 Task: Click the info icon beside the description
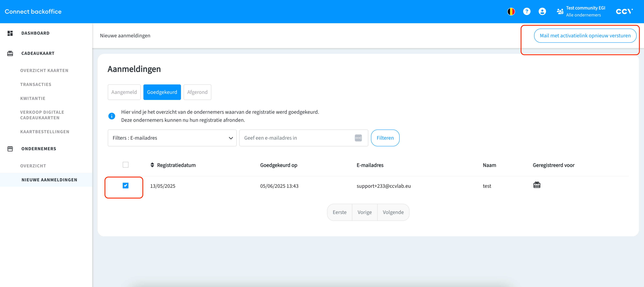coord(111,116)
